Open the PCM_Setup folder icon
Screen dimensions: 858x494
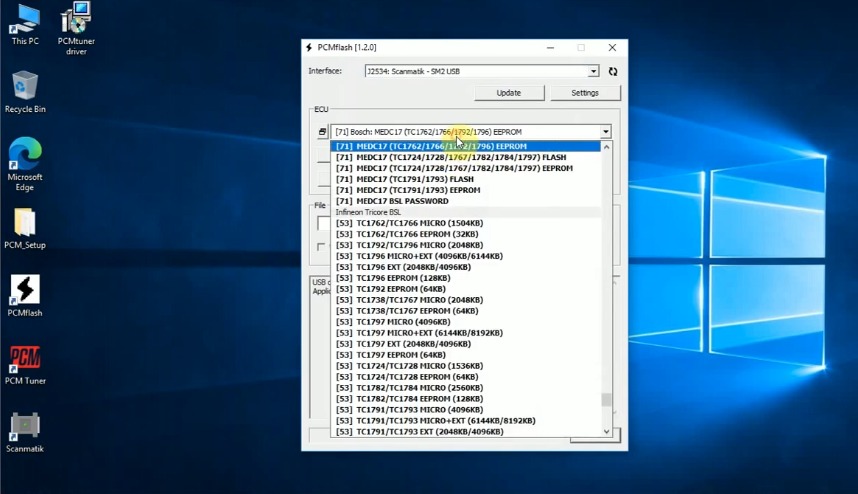coord(25,229)
